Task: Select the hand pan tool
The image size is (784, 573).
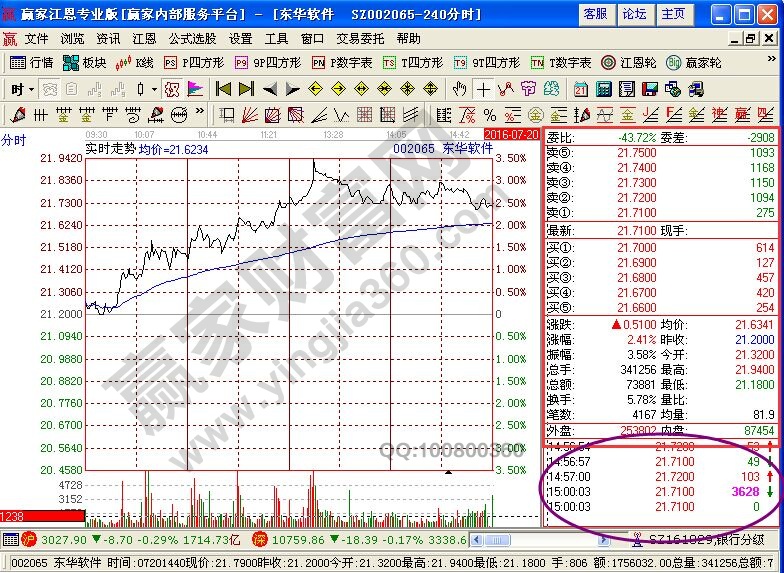Action: point(460,89)
